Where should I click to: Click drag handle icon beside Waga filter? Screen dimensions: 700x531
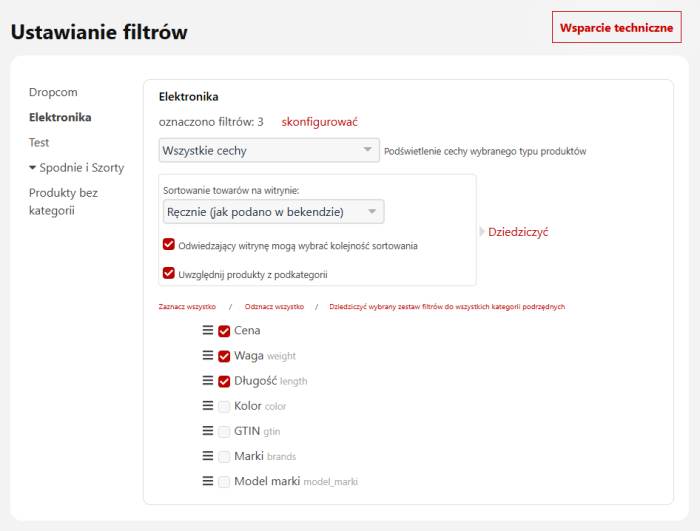tap(208, 355)
